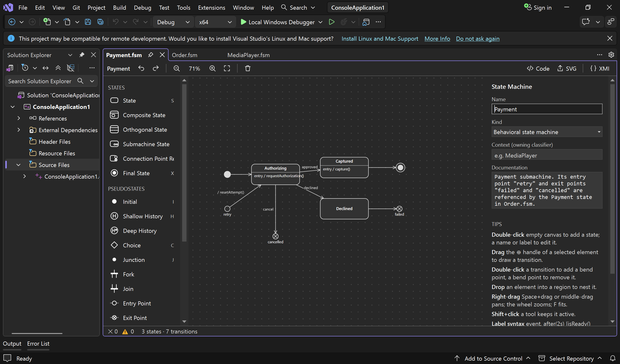Choose the Orthogonal State tool
The height and width of the screenshot is (364, 620).
[142, 130]
